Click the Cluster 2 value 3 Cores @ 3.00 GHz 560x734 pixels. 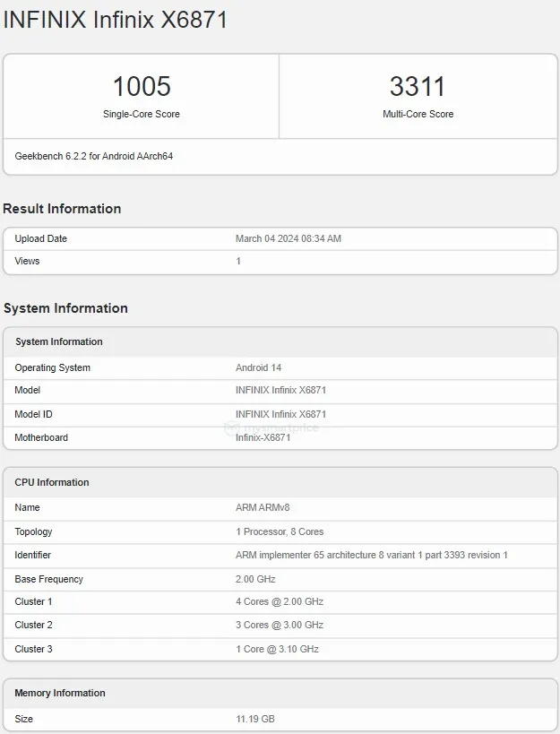point(279,625)
